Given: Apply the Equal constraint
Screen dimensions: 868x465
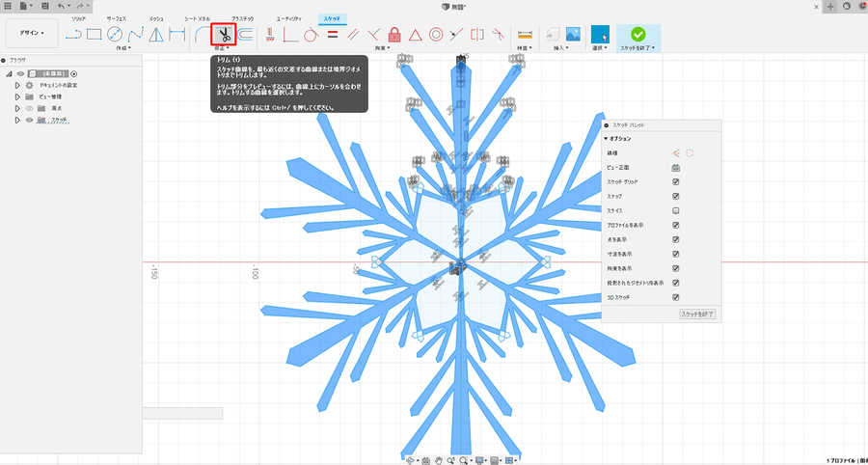Looking at the screenshot, I should pos(332,35).
